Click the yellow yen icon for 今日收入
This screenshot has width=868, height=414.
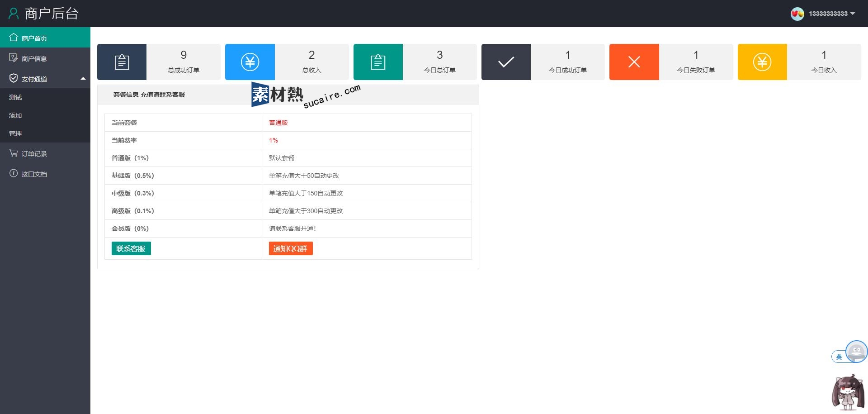[762, 62]
